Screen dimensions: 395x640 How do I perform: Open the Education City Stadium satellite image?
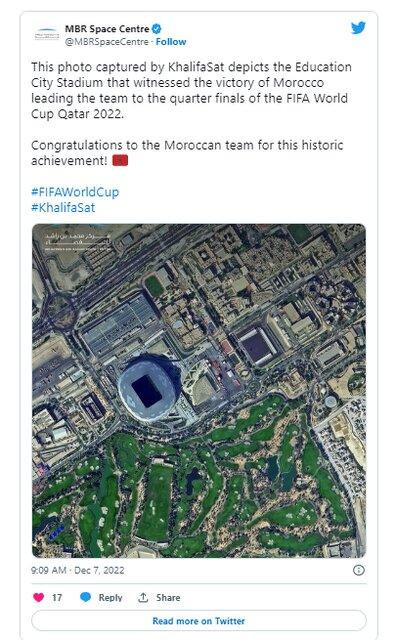[199, 391]
